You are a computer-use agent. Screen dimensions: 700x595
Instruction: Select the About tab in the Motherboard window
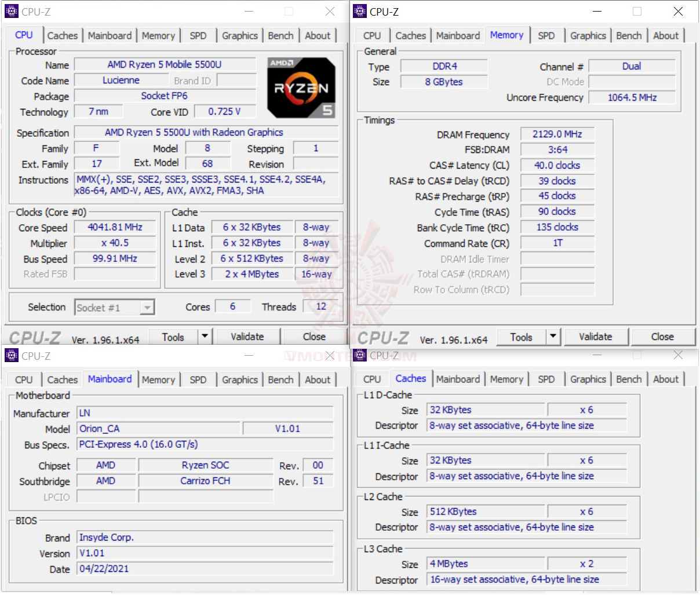pyautogui.click(x=318, y=379)
